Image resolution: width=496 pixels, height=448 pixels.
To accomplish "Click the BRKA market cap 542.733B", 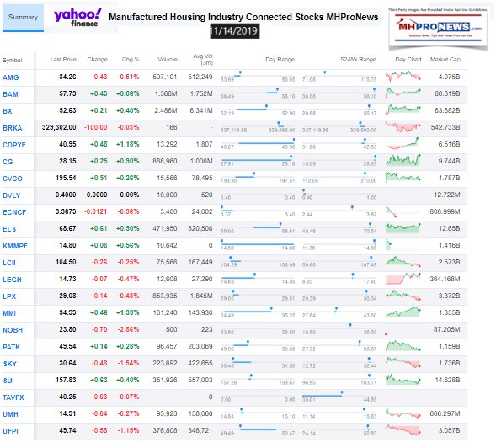I will [x=445, y=127].
